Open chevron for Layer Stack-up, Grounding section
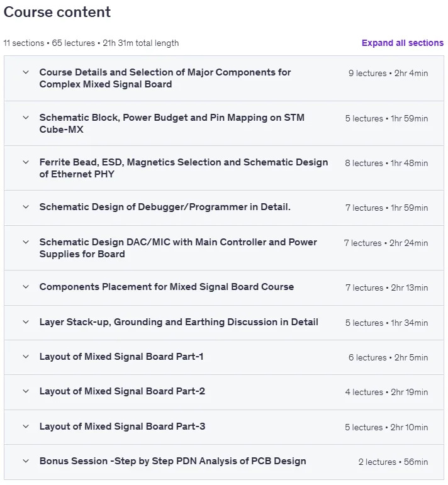Screen dimensions: 448x485 (x=26, y=322)
